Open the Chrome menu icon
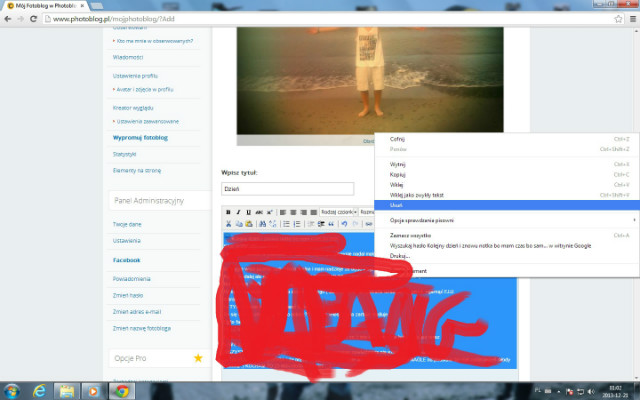The image size is (640, 400). tap(633, 19)
